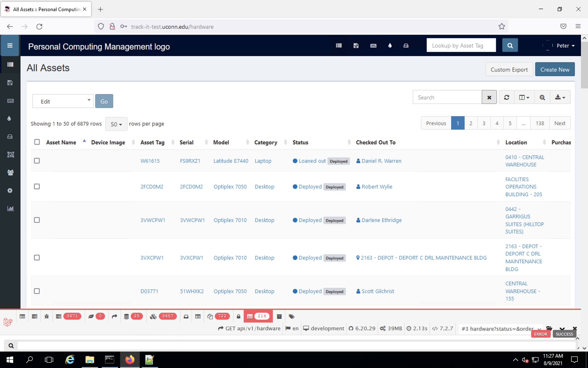This screenshot has width=588, height=368.
Task: Open People via the sidebar users icon
Action: 10,173
